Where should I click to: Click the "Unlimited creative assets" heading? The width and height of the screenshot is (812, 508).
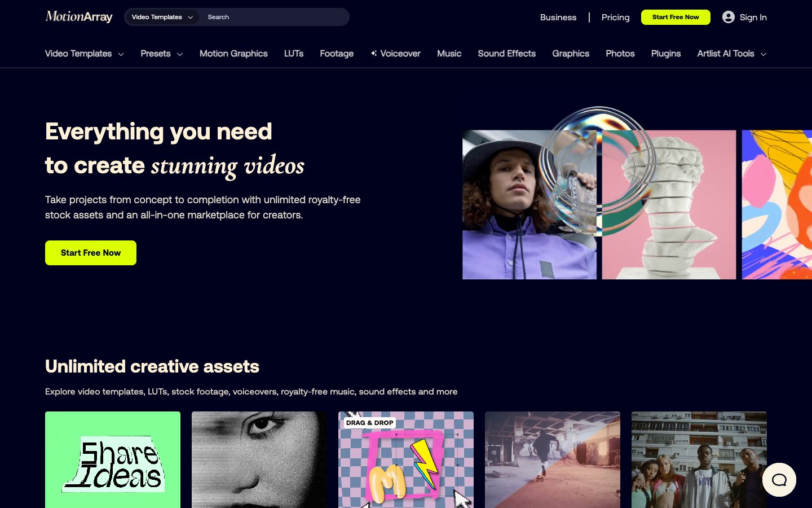[x=152, y=366]
